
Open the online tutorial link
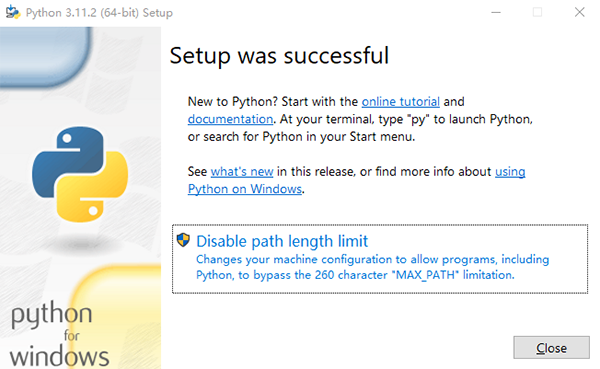pos(400,101)
